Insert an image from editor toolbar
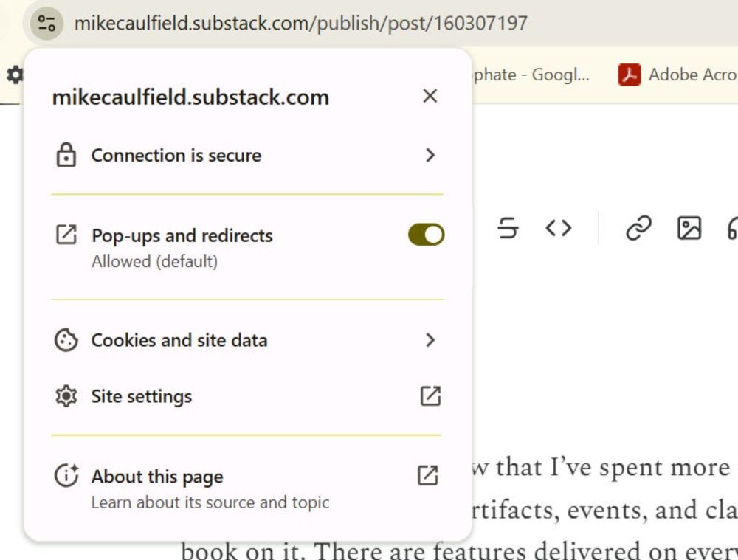The image size is (738, 560). [x=689, y=228]
